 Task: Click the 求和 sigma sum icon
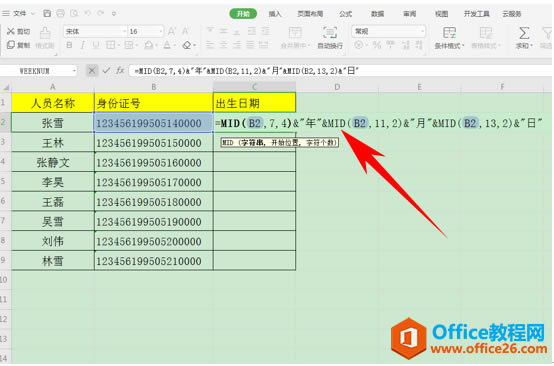pos(524,33)
